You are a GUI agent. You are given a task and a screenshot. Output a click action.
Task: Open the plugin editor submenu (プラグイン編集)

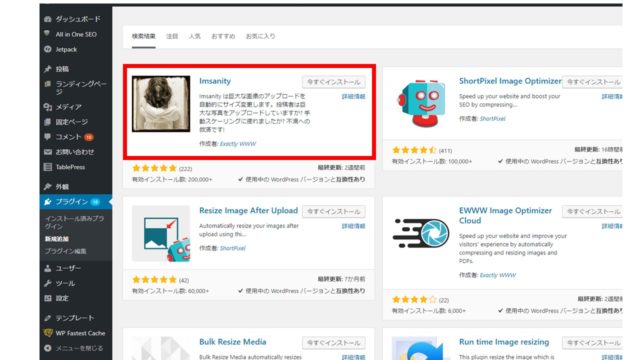(65, 251)
